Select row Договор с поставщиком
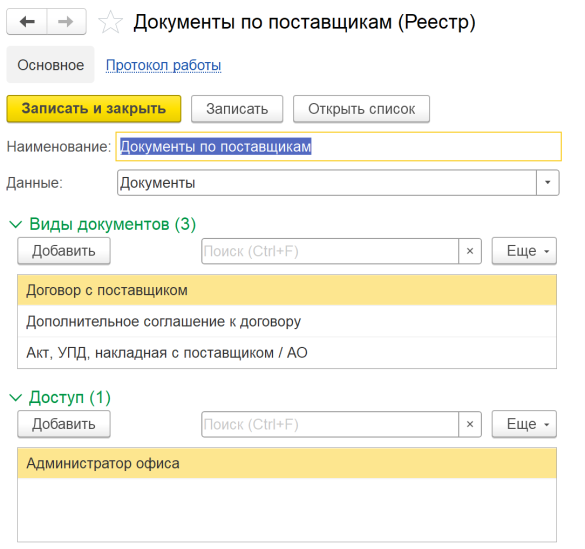Screen dimensions: 585x549 coord(287,290)
